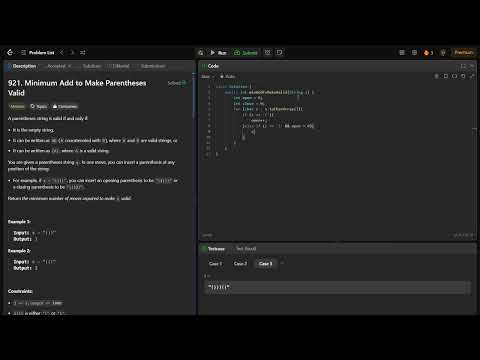Screen dimensions: 480x360
Task: Open the grid icon right of Submit
Action: pyautogui.click(x=268, y=53)
